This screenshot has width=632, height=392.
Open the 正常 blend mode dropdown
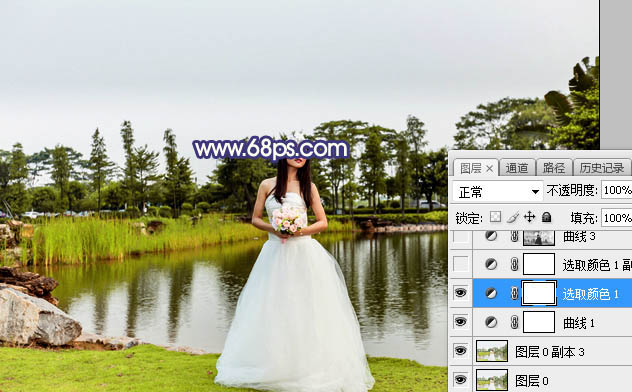pos(497,191)
